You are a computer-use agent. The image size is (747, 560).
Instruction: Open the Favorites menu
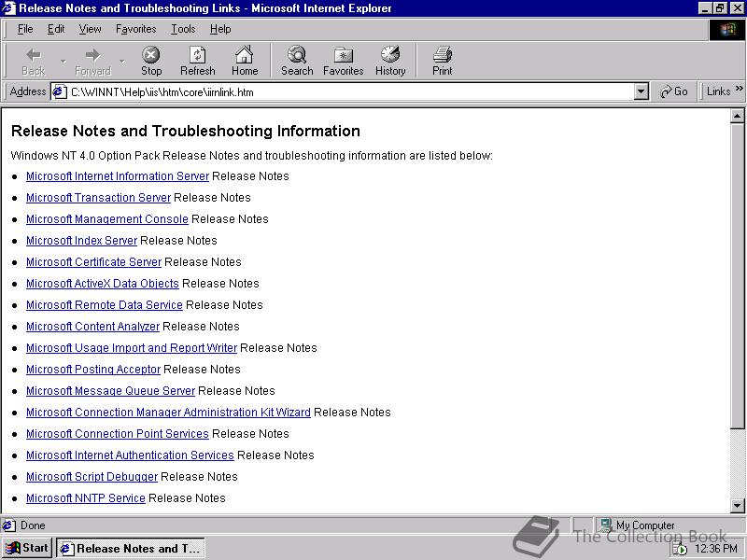coord(135,29)
